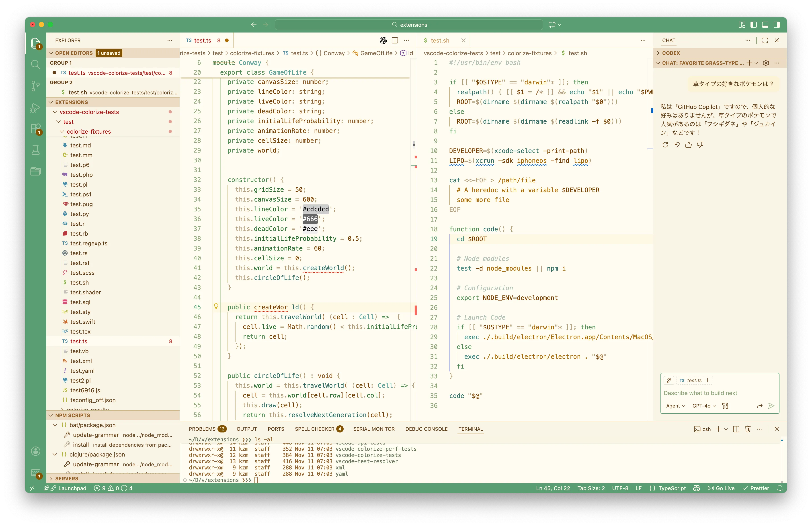The width and height of the screenshot is (812, 526).
Task: Open the Search view in activity bar
Action: tap(35, 64)
